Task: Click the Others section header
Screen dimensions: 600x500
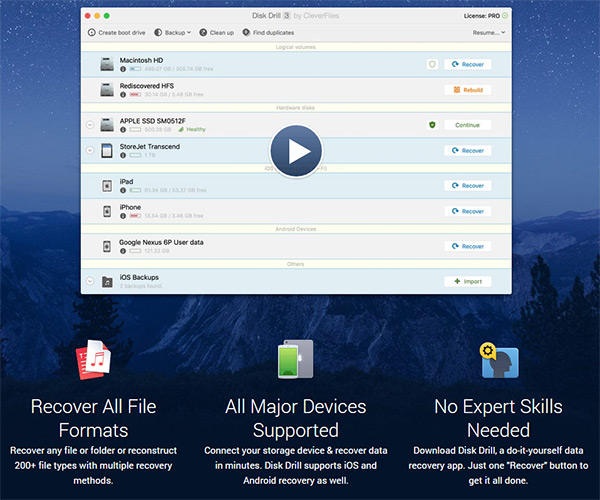Action: 295,264
